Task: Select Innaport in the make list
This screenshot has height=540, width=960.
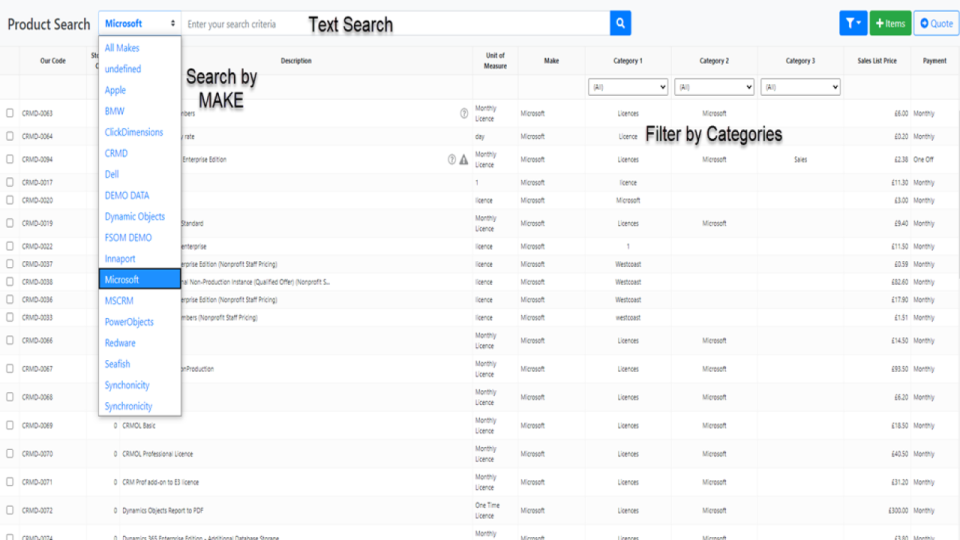Action: [x=120, y=258]
